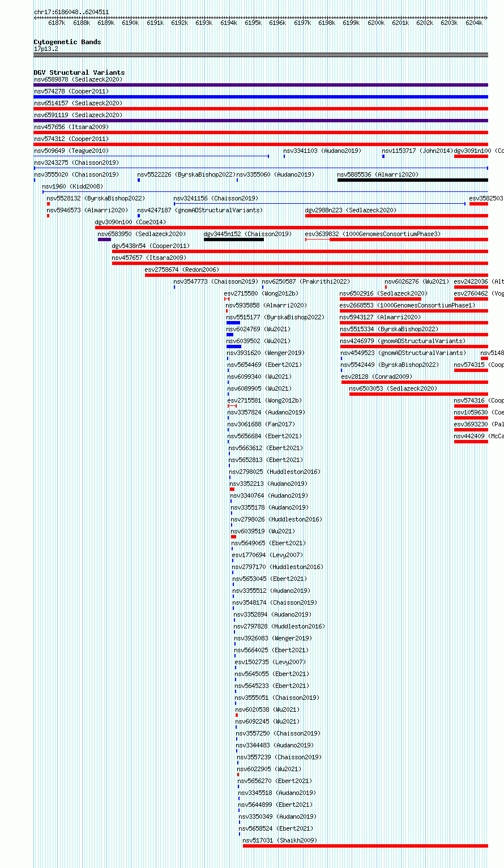This screenshot has width=504, height=868.
Task: Click nsv5515177 (ByrskaBishop2022) label
Action: tap(275, 318)
